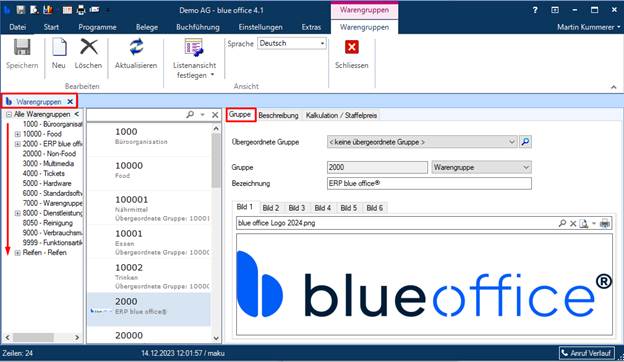Select list entry 10001 Essen
Screen dimensions: 624x362
point(149,242)
